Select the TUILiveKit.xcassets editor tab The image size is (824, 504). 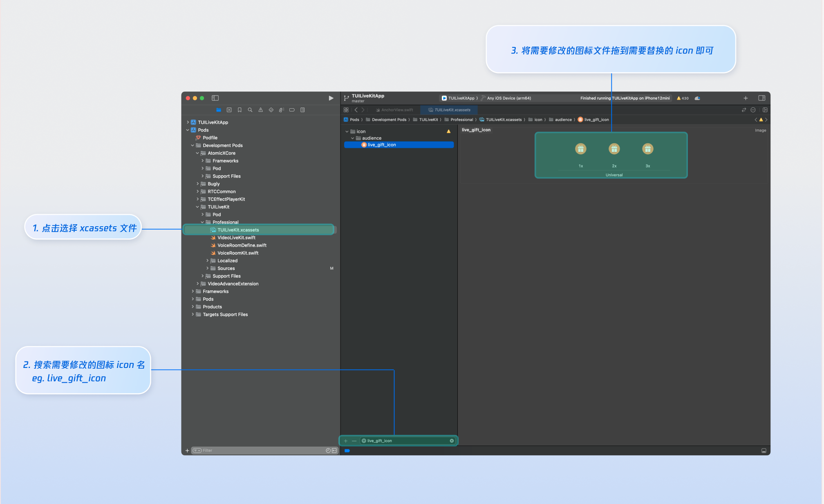pyautogui.click(x=450, y=110)
